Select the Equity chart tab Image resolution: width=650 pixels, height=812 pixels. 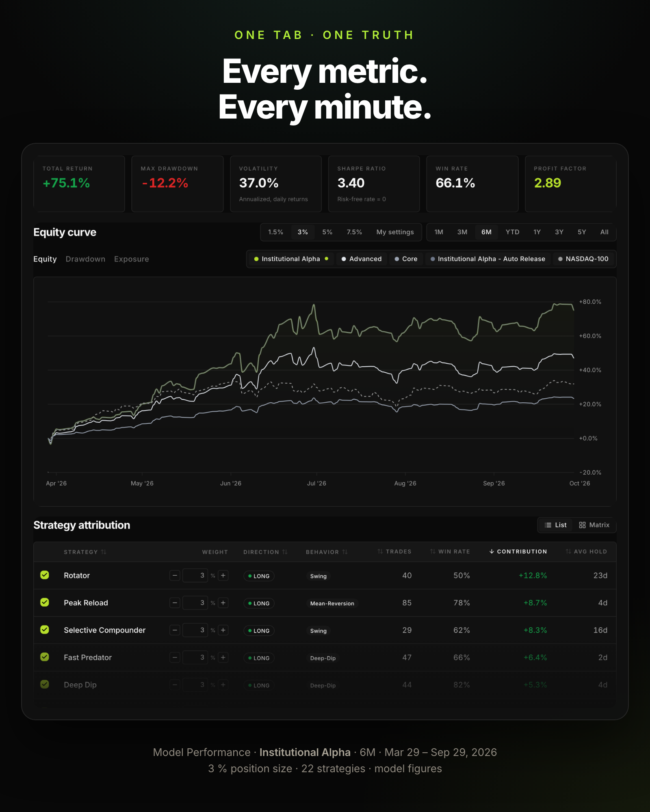[45, 259]
